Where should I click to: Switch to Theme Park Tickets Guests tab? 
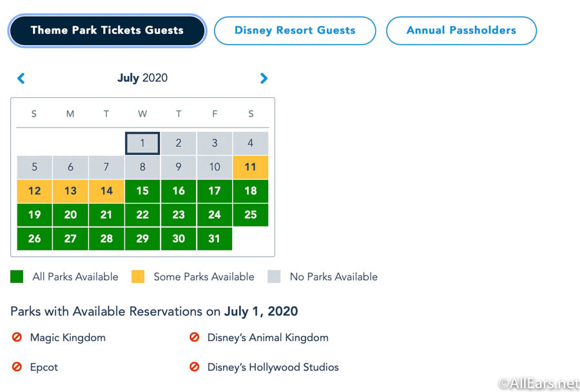(107, 30)
